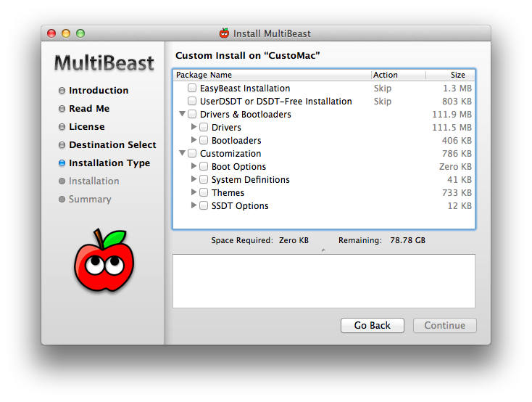Click the Action column header
The width and height of the screenshot is (532, 402).
click(x=399, y=75)
